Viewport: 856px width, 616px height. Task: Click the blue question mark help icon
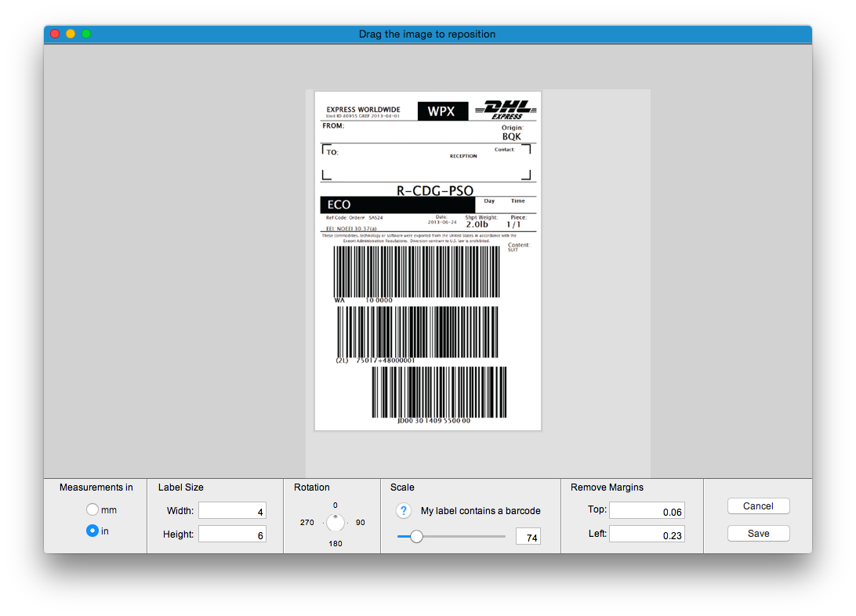click(x=404, y=511)
